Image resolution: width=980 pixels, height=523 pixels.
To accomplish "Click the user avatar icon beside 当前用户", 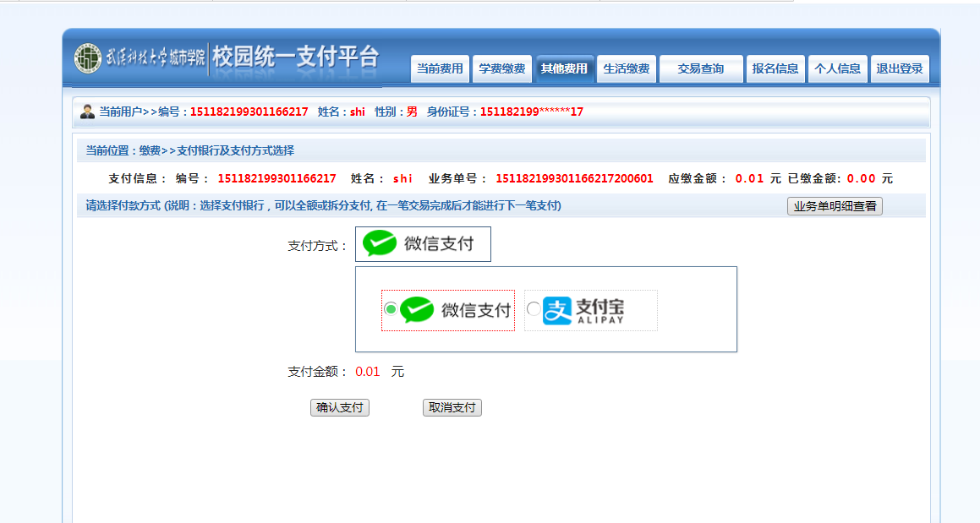I will tap(87, 112).
